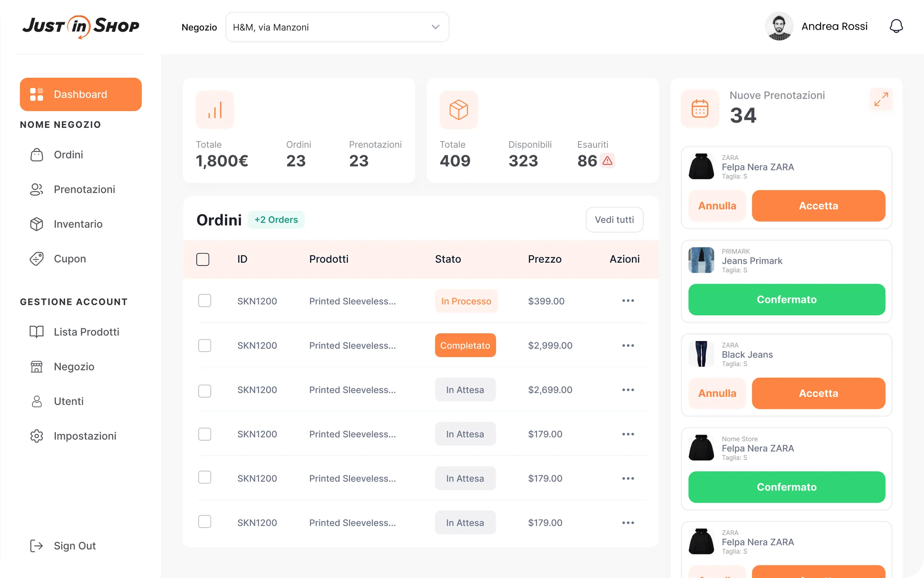The height and width of the screenshot is (578, 924).
Task: Click Vedi tutti button
Action: [x=614, y=220]
